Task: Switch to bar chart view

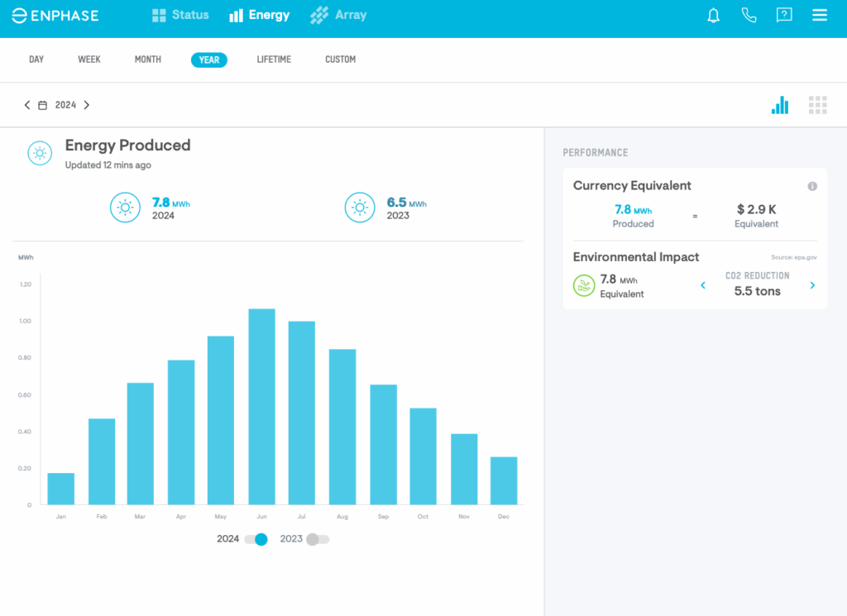Action: (x=780, y=105)
